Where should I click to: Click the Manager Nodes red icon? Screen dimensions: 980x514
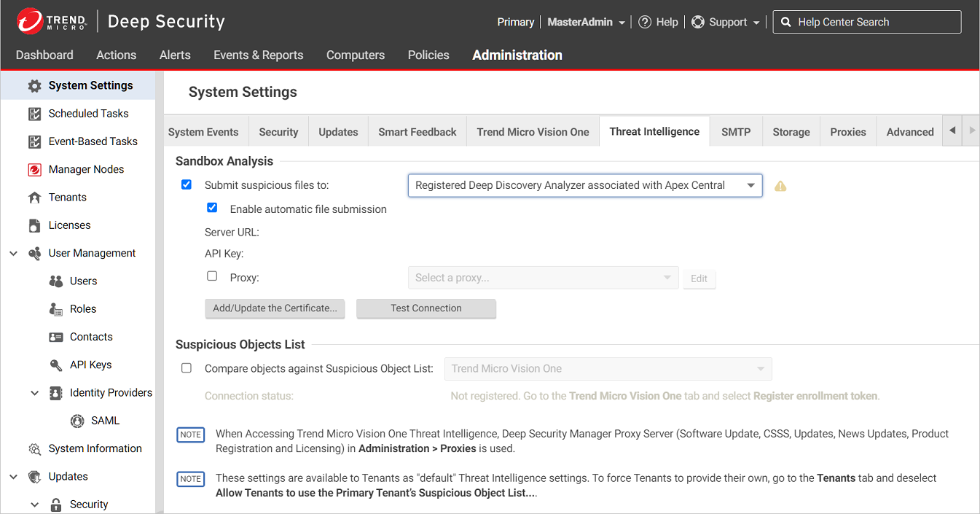(x=34, y=170)
